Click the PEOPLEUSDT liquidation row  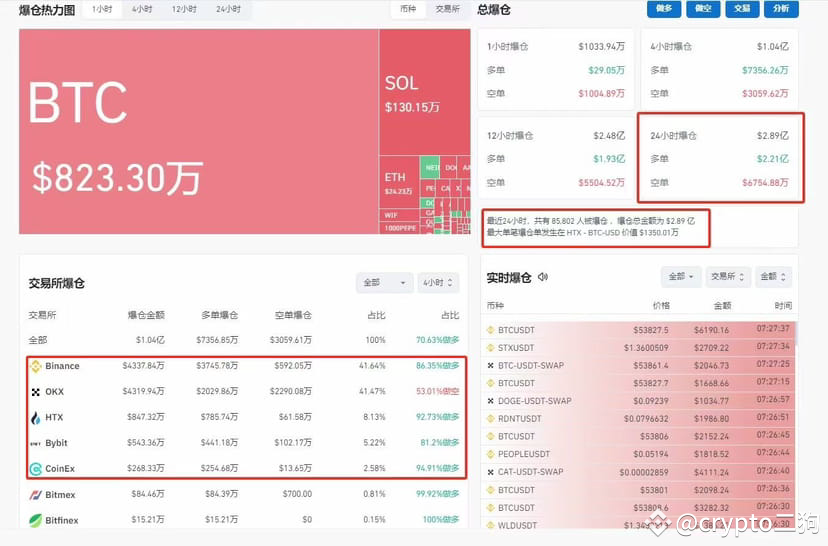pos(638,454)
